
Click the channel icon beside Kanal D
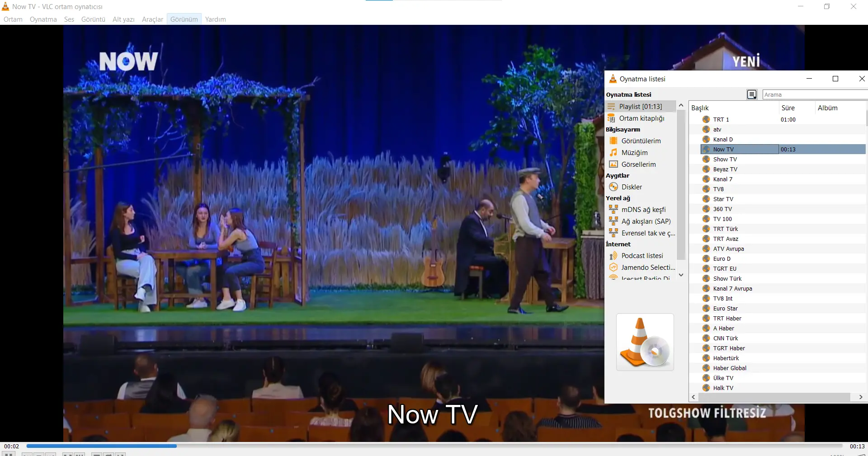click(706, 139)
